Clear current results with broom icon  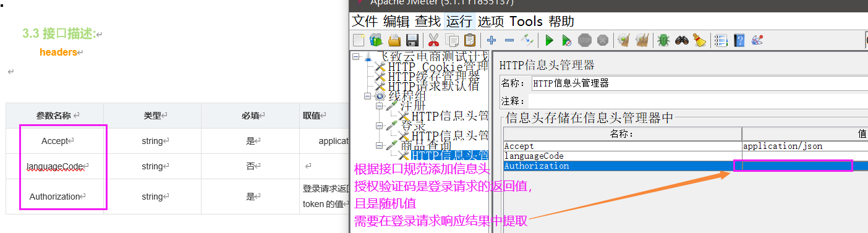coord(624,41)
